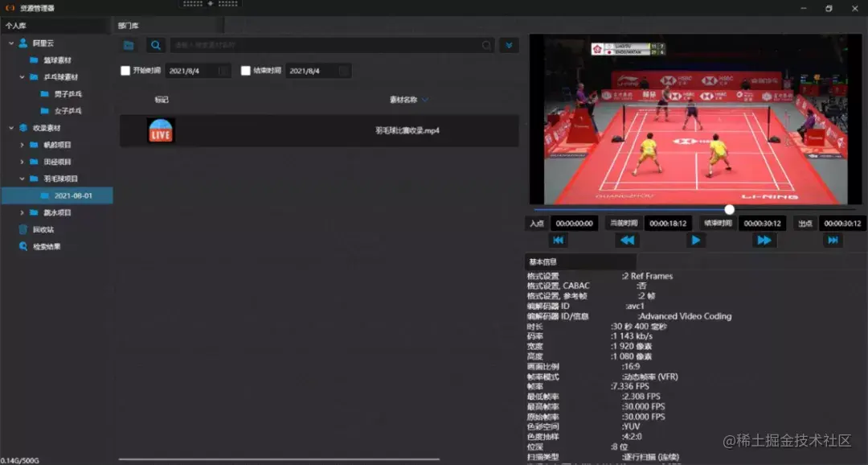Enable the 开始时间 checkbox
This screenshot has height=465, width=868.
(x=125, y=70)
